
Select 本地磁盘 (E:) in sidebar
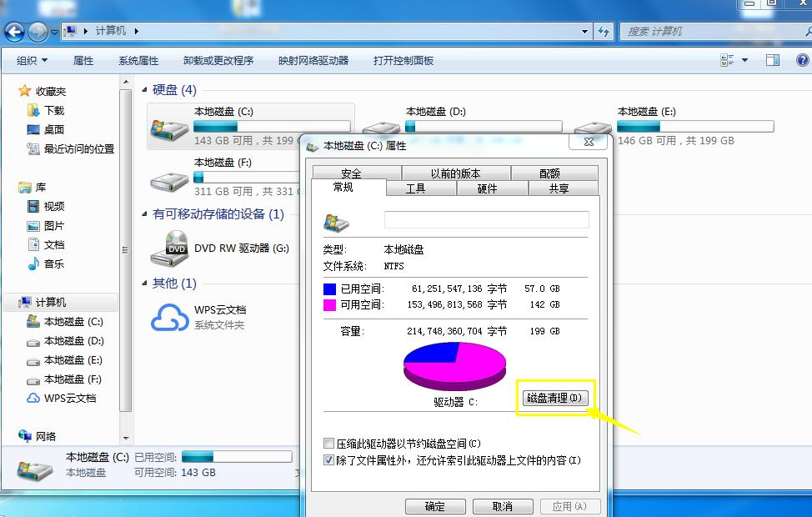(x=72, y=360)
